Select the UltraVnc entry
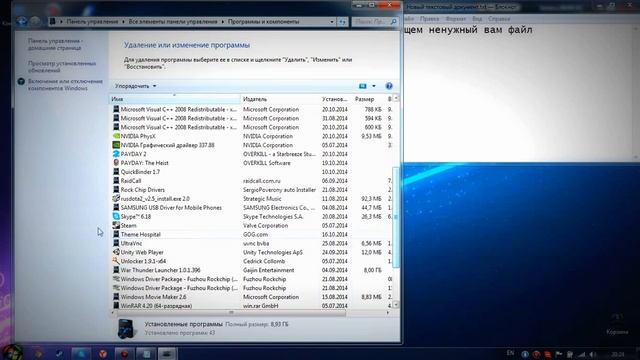The image size is (640, 360). pyautogui.click(x=131, y=243)
